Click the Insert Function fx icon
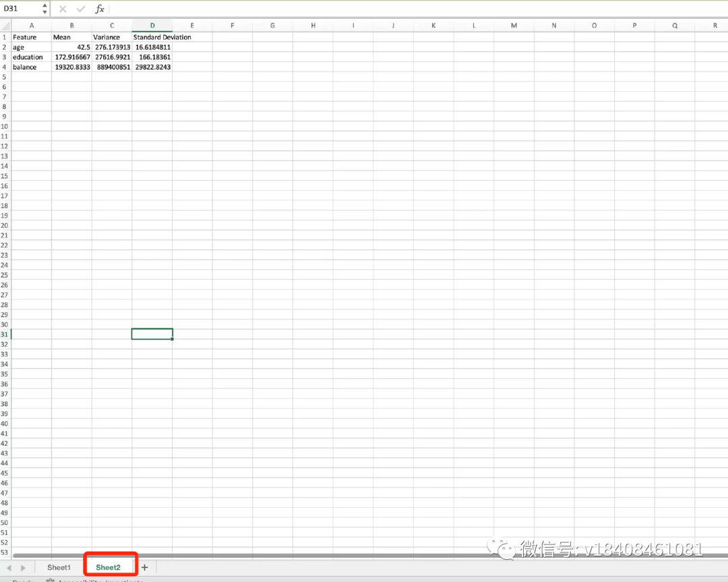Image resolution: width=728 pixels, height=582 pixels. [99, 9]
